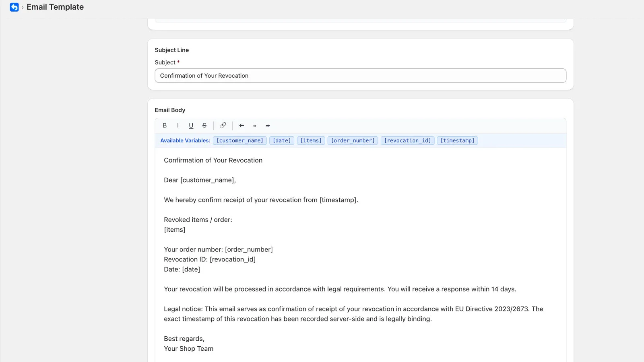This screenshot has width=644, height=362.
Task: Click the 'Your Shop Team' signature line
Action: pyautogui.click(x=188, y=349)
